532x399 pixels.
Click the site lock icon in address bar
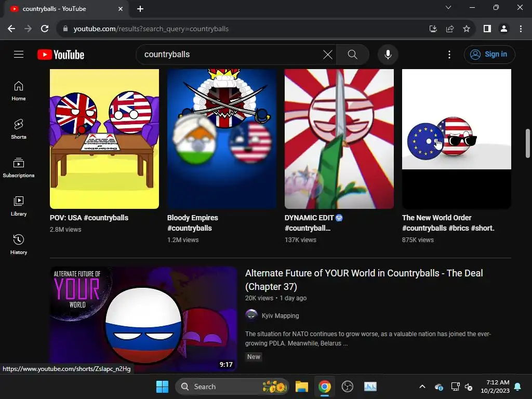click(x=65, y=29)
